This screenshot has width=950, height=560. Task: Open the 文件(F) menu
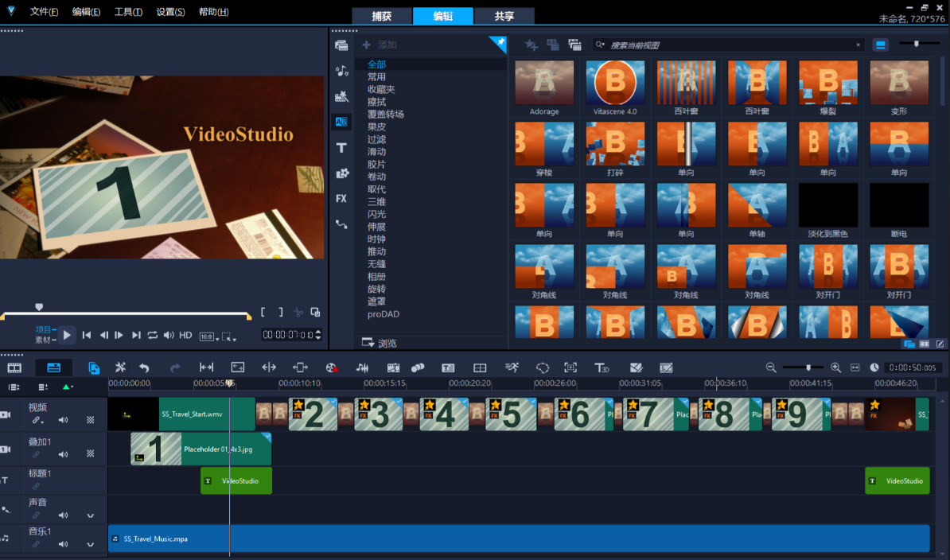(45, 11)
